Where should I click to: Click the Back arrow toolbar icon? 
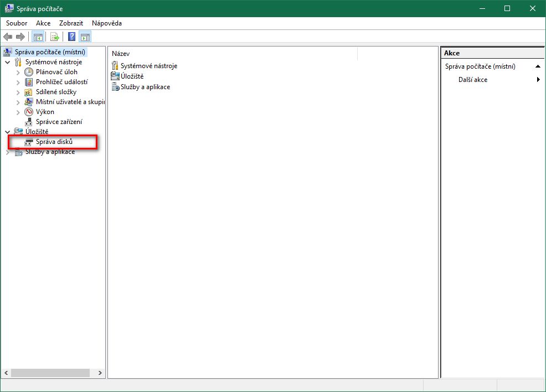click(8, 37)
